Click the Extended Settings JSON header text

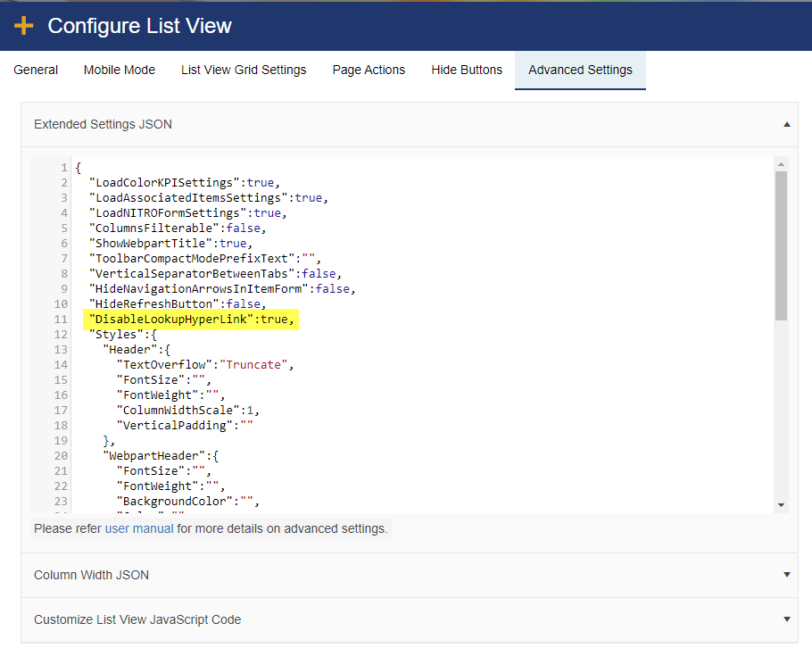(103, 124)
